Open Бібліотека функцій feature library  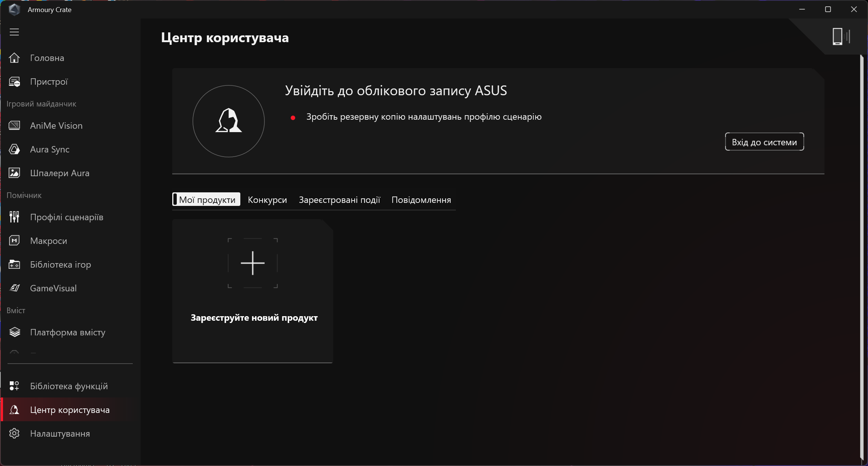[x=69, y=386]
